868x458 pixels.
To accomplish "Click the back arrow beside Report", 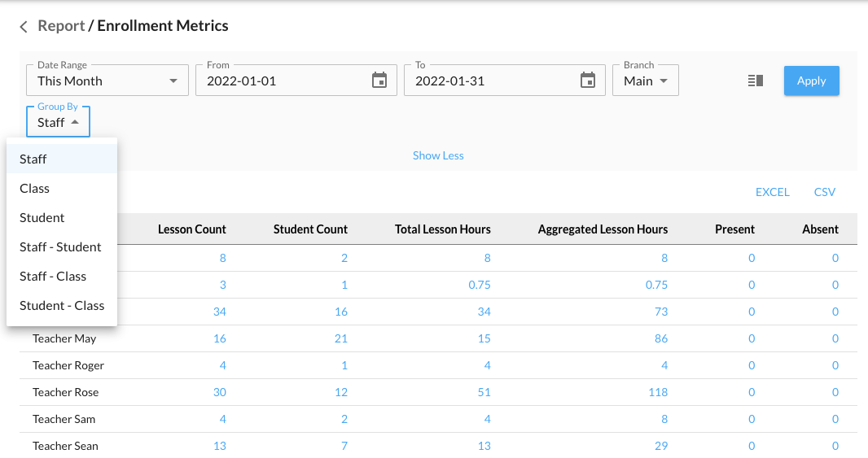I will pos(24,27).
